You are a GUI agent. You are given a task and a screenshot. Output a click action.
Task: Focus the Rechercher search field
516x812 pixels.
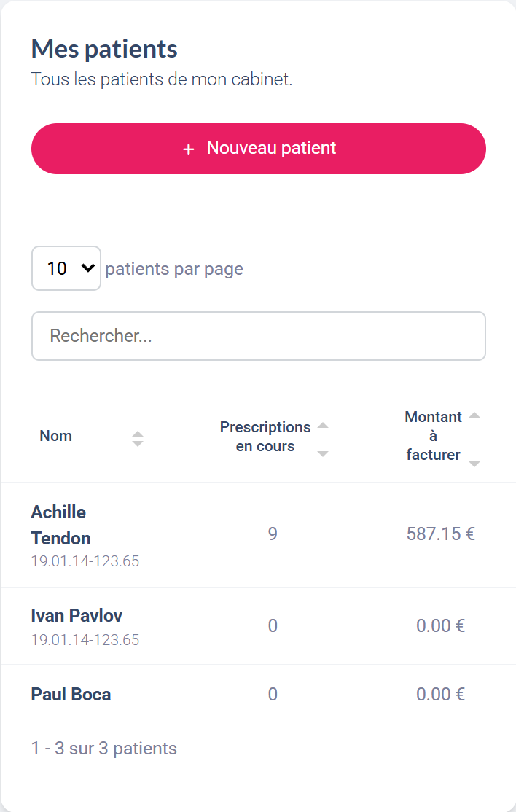258,336
